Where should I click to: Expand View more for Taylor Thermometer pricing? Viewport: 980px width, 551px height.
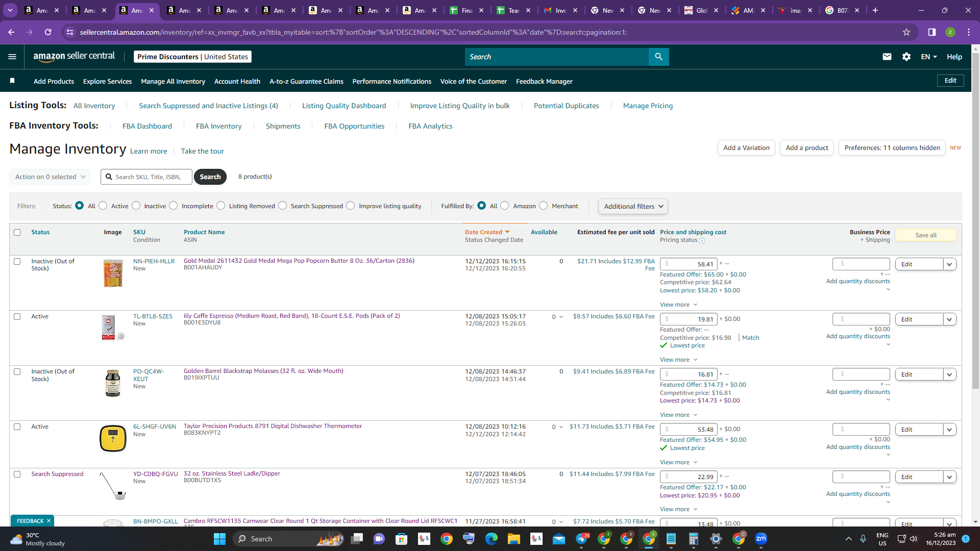click(678, 462)
